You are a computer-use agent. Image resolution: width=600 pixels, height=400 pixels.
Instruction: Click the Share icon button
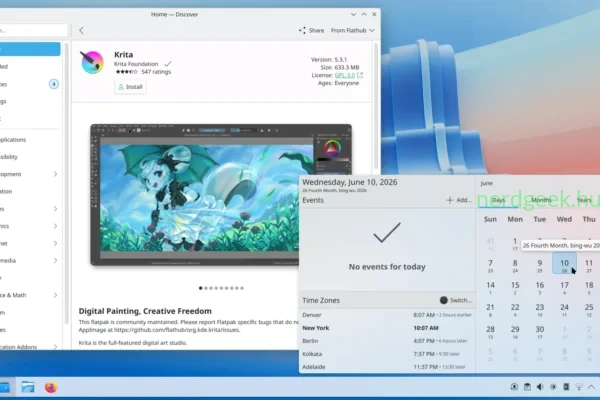(311, 30)
